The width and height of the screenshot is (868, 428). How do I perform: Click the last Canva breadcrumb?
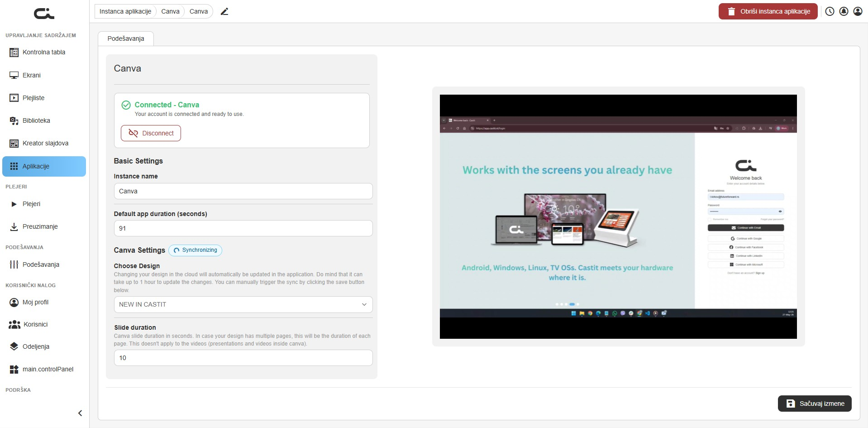coord(199,11)
